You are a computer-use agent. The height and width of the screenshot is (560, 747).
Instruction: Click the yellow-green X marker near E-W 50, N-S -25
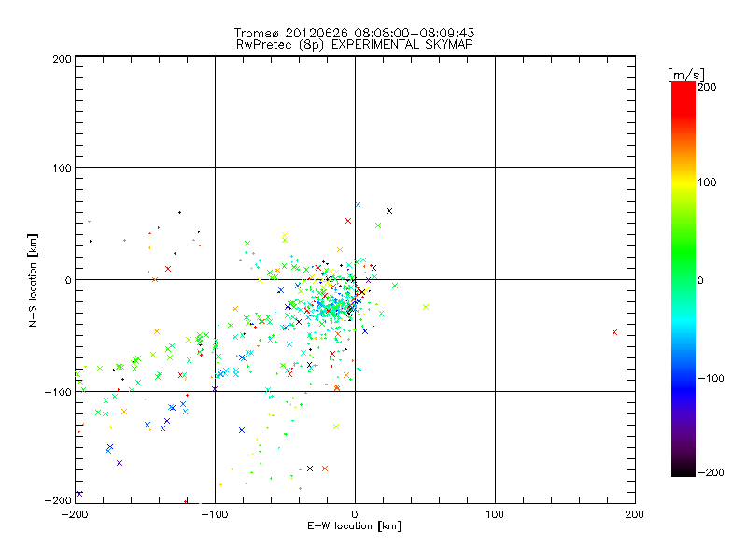point(426,307)
